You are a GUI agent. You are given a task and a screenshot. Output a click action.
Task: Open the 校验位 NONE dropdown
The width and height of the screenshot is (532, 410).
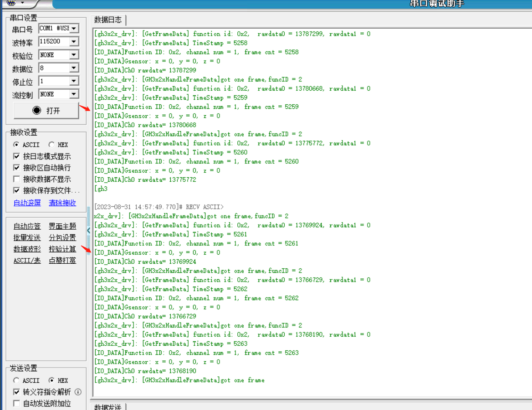[74, 55]
